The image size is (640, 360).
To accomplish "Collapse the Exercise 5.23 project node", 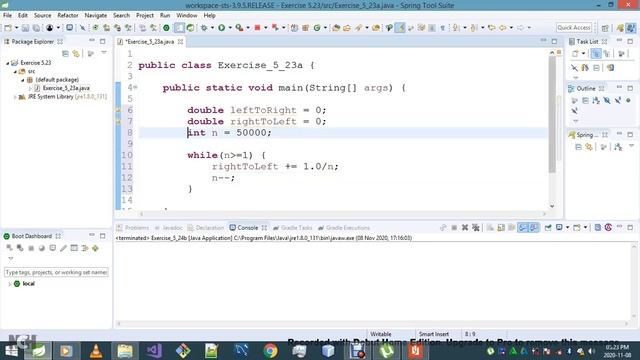I will click(7, 63).
